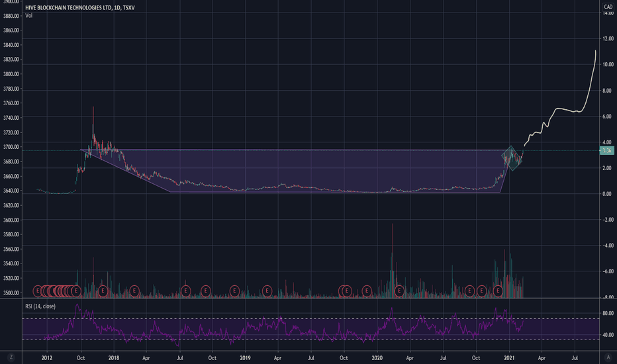
Task: Click the 12.00 price scale value
Action: (x=608, y=38)
